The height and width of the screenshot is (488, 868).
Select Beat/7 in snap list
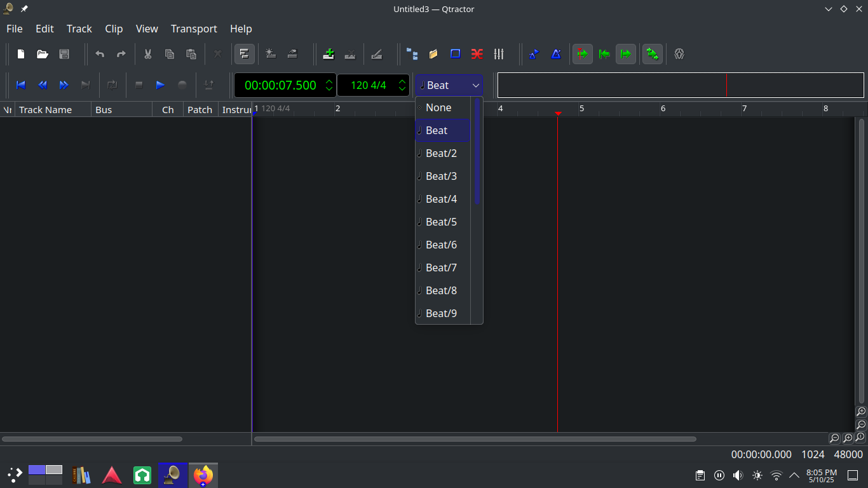coord(443,268)
